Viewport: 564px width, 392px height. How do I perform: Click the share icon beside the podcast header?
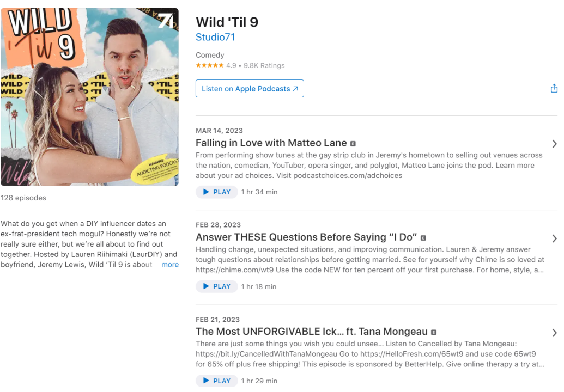click(554, 88)
